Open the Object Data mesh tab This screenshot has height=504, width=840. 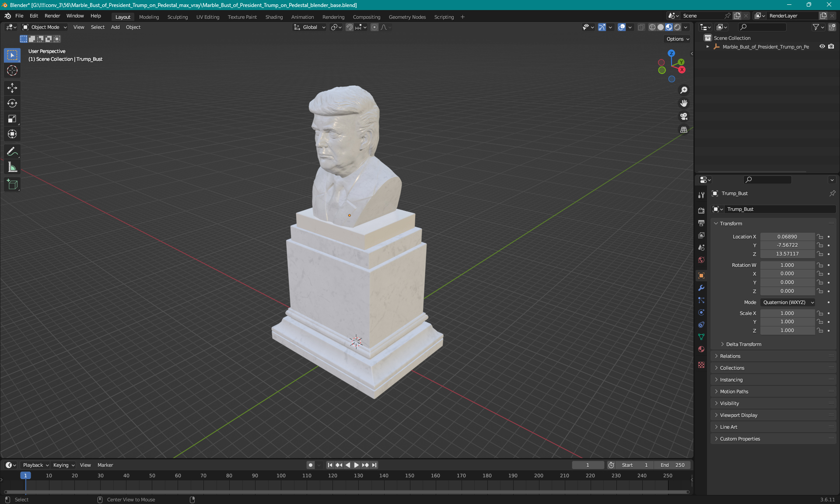click(x=701, y=337)
